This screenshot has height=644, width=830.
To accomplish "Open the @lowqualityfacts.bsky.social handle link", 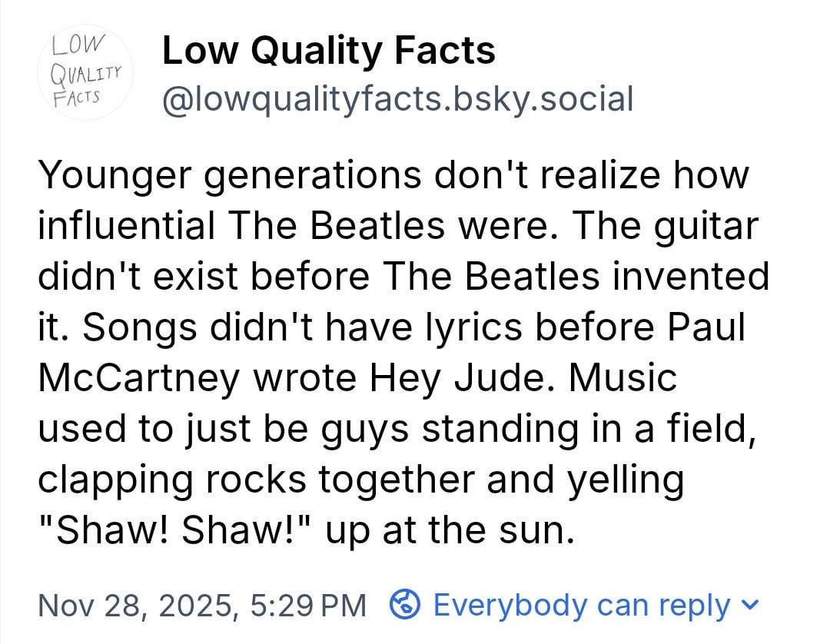I will point(397,100).
